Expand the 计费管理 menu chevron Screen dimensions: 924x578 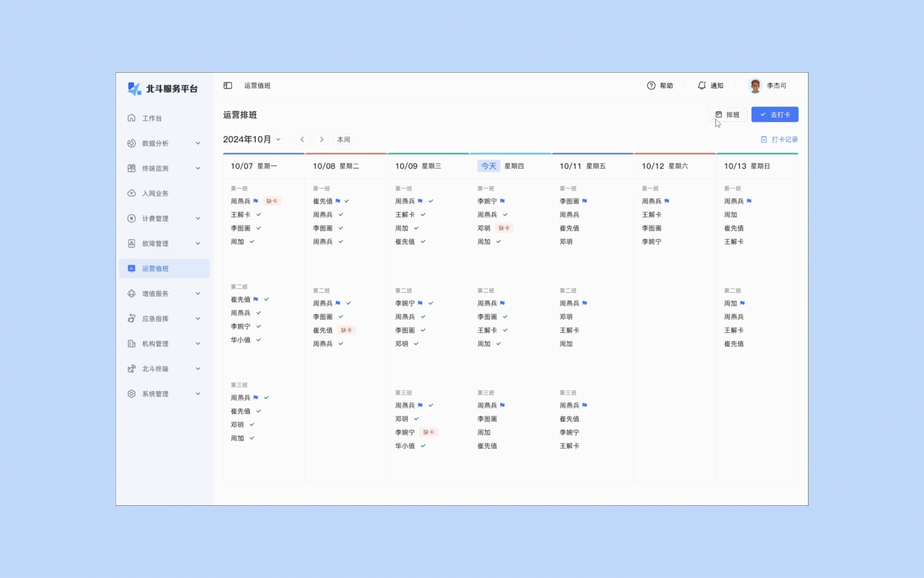tap(198, 218)
